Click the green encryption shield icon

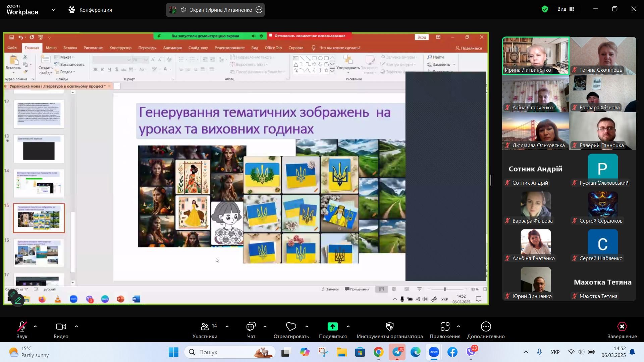click(545, 9)
